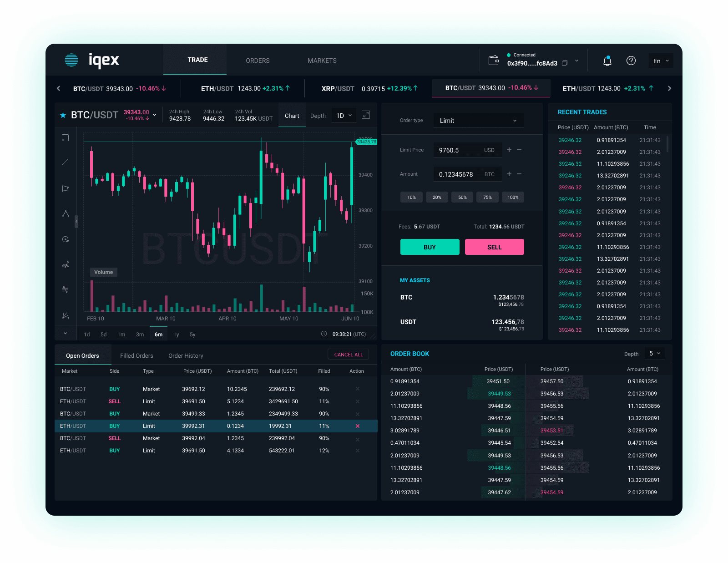The image size is (728, 563).
Task: Open the Filled Orders tab
Action: 136,355
